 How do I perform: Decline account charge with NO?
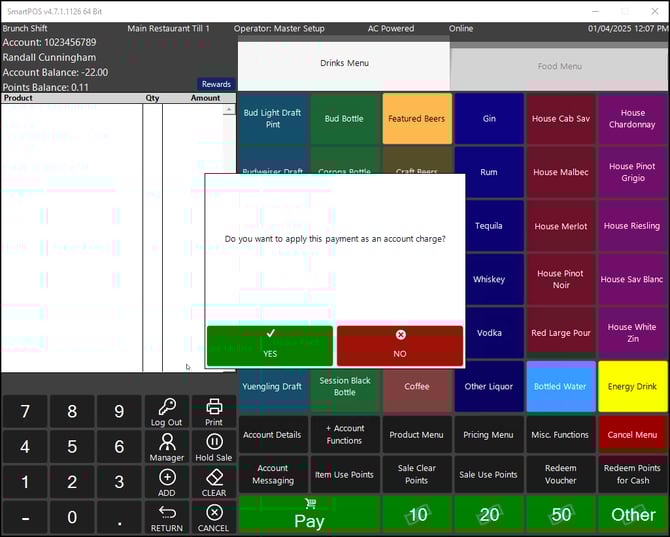[x=400, y=345]
